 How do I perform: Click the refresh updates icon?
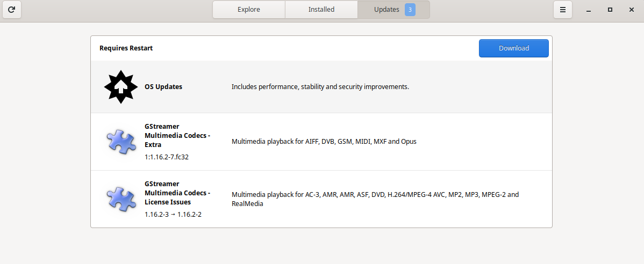(x=11, y=10)
